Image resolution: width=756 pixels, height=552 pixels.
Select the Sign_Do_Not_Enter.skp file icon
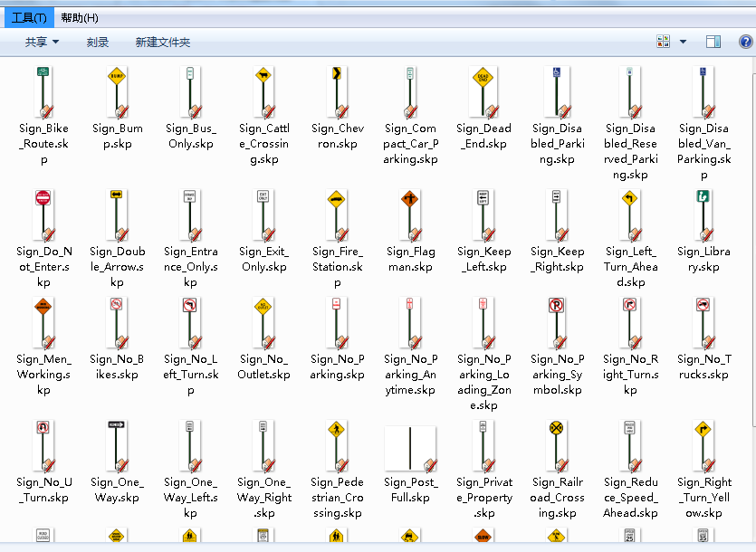(43, 215)
